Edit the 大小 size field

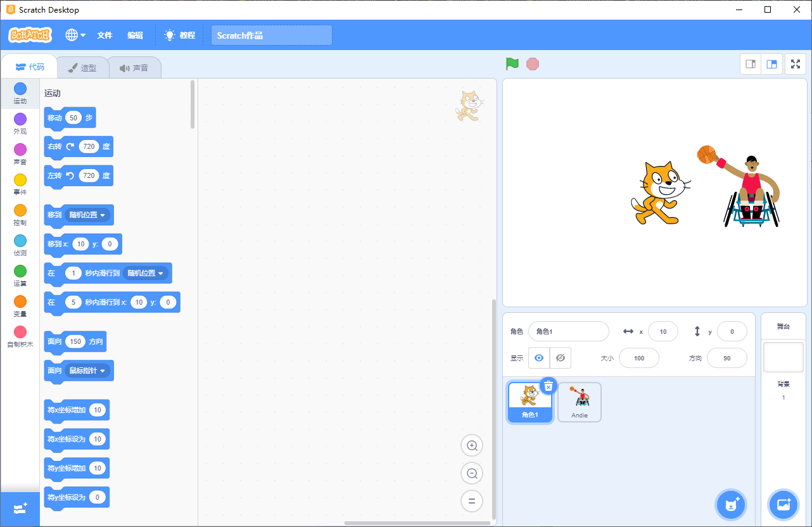coord(639,358)
